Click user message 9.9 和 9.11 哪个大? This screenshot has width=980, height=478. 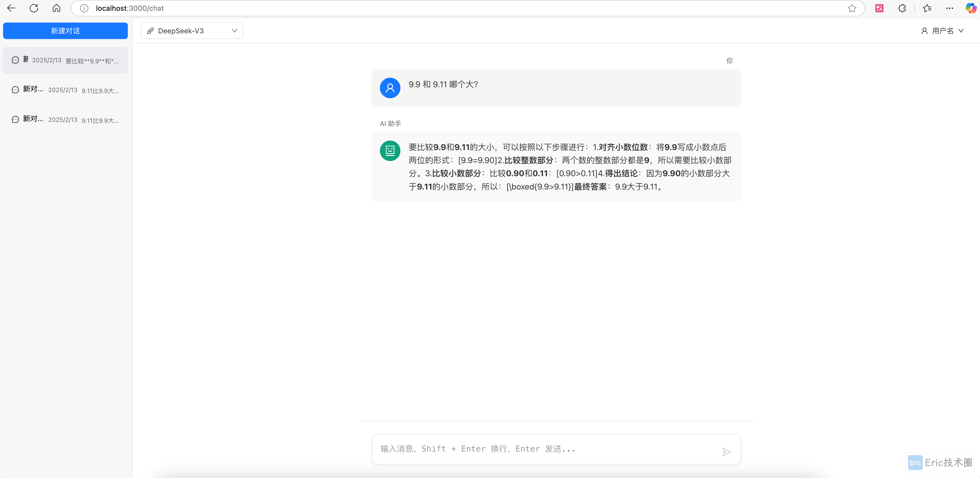point(443,84)
